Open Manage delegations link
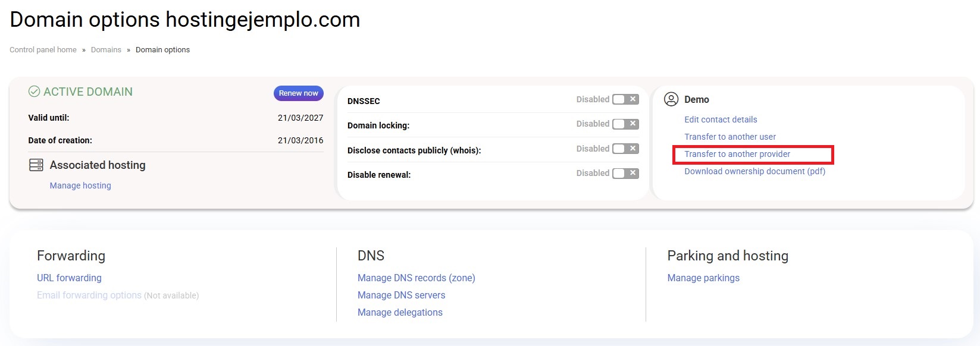Image resolution: width=980 pixels, height=346 pixels. click(400, 312)
